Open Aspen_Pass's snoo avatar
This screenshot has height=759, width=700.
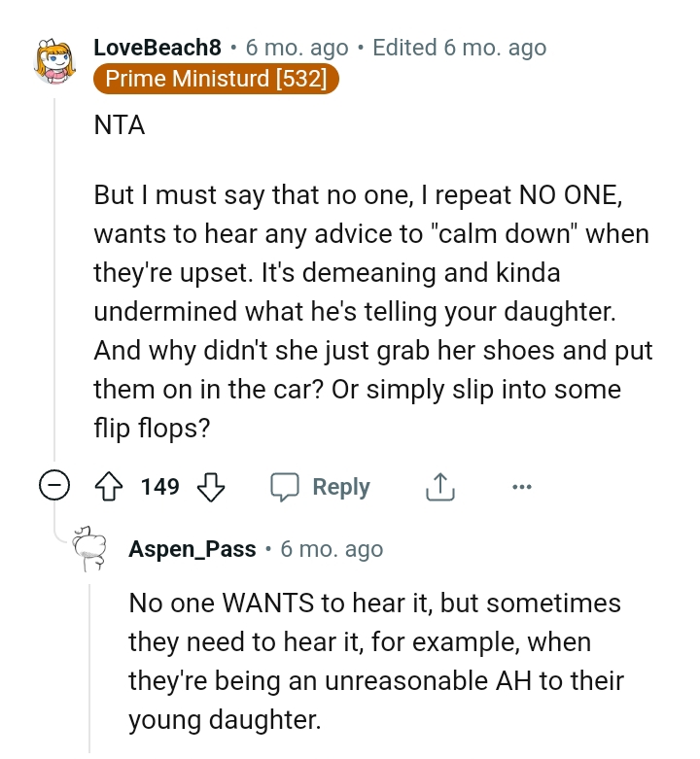point(90,551)
